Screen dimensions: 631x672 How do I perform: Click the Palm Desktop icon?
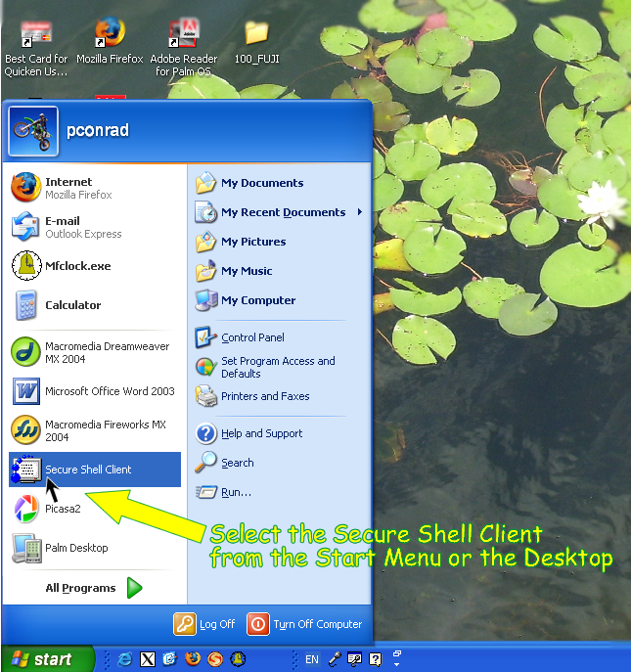(26, 548)
